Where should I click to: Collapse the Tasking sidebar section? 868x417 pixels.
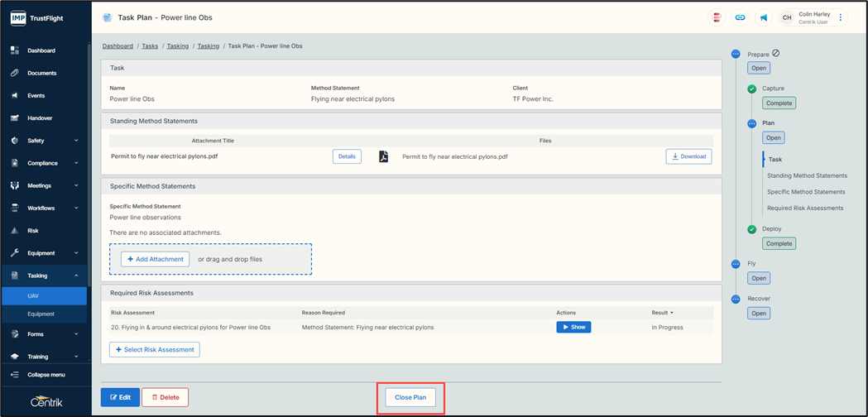(76, 276)
